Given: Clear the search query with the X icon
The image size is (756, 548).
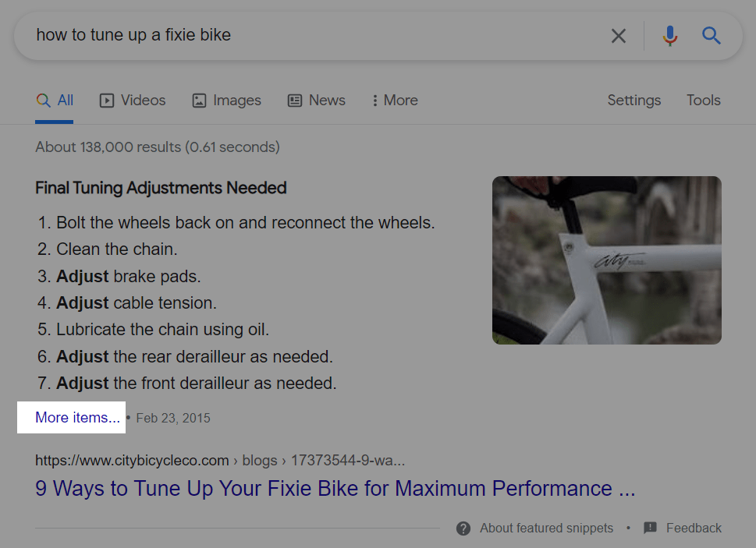Looking at the screenshot, I should 619,36.
